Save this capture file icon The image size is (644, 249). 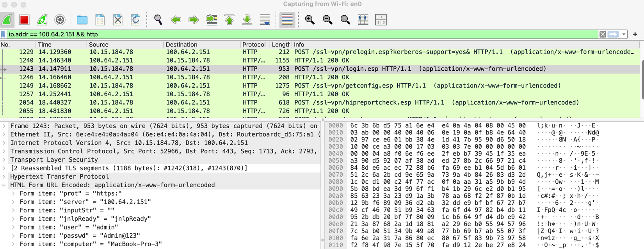[100, 20]
